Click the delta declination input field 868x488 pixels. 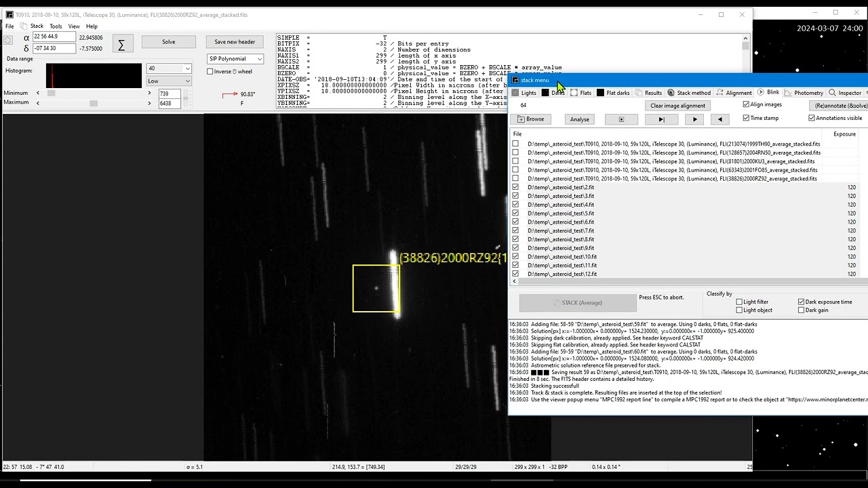click(54, 48)
